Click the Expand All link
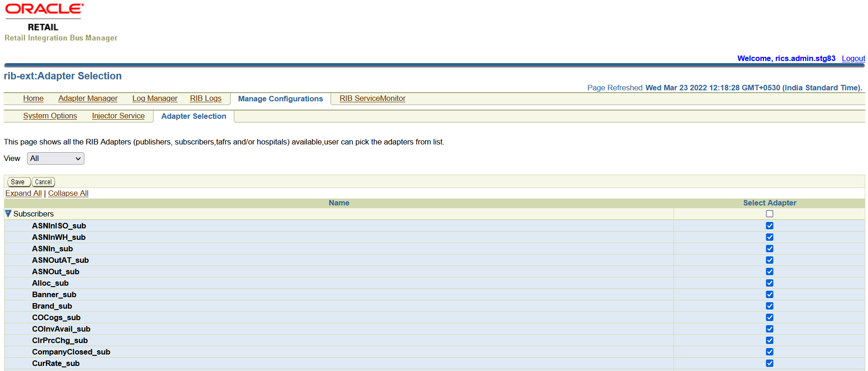Viewport: 868px width, 371px height. (x=23, y=194)
